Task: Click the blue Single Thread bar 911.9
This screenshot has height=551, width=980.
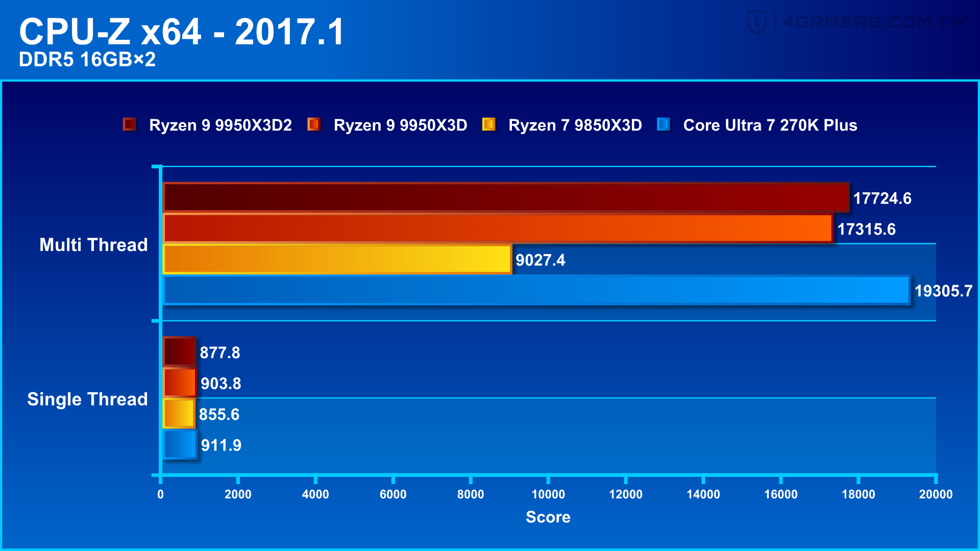Action: tap(180, 444)
